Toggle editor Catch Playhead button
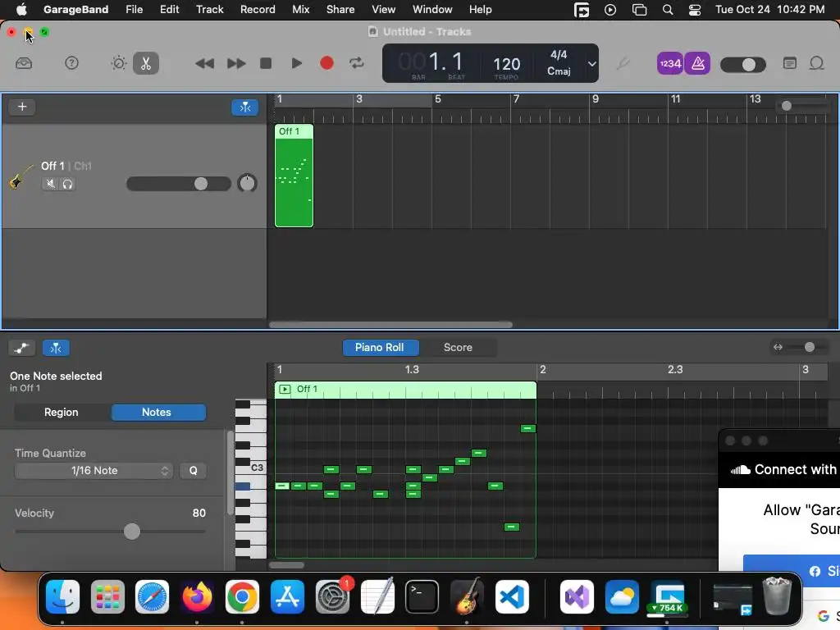This screenshot has width=840, height=630. [56, 348]
